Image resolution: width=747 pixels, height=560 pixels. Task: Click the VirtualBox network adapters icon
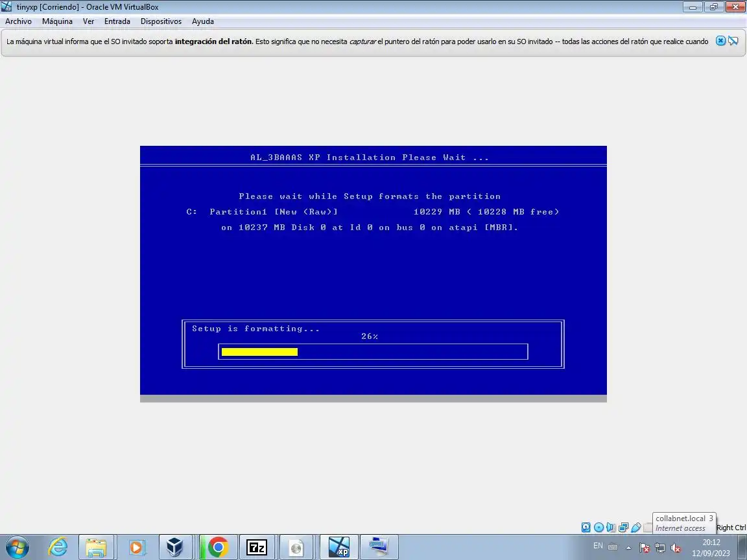tap(624, 527)
